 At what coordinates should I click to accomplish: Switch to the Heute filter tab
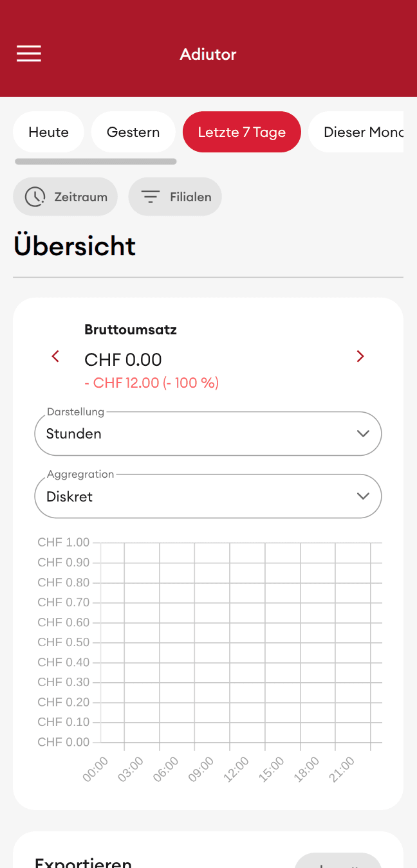click(48, 132)
